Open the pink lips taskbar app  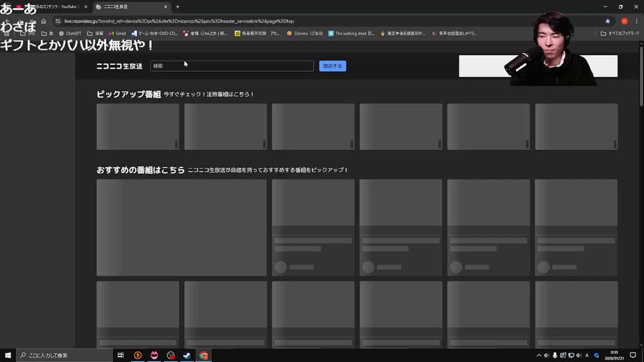point(154,355)
